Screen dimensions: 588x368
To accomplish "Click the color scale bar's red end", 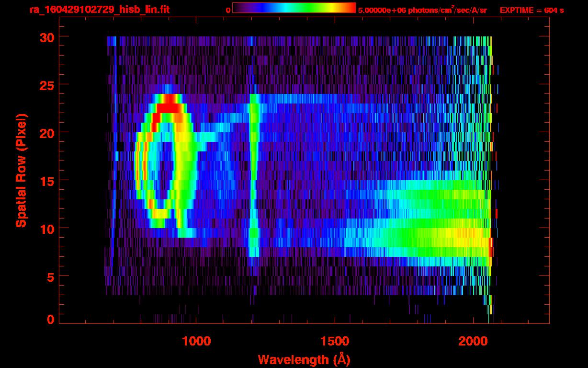I will [x=350, y=8].
